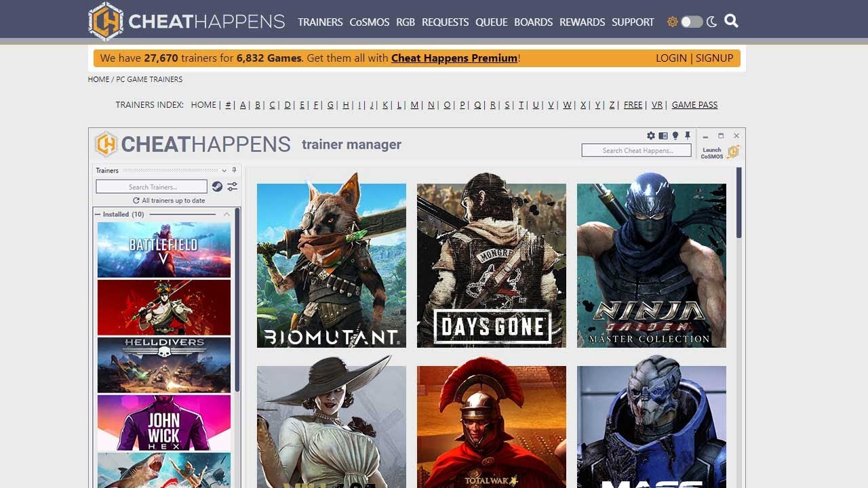Open the SUPPORT page
This screenshot has width=868, height=488.
point(633,22)
